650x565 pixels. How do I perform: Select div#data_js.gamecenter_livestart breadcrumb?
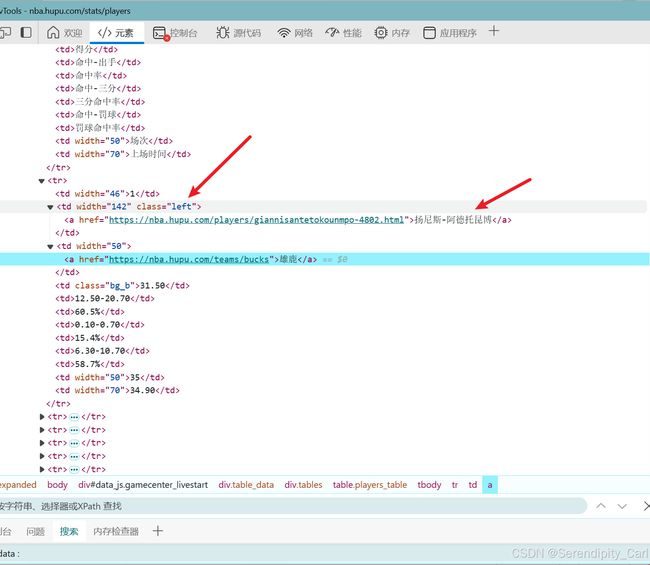click(x=143, y=485)
